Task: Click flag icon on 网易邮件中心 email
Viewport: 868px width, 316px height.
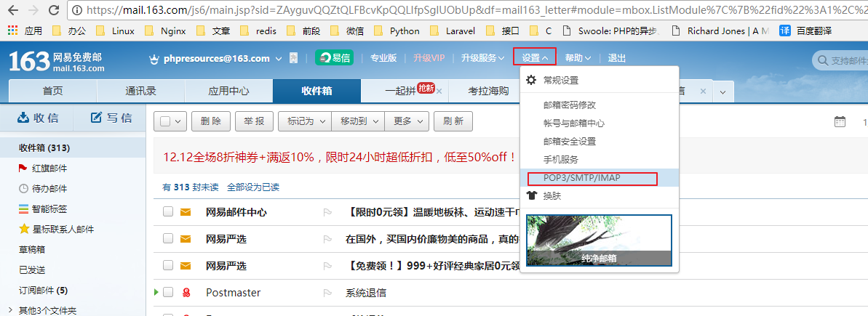Action: 327,213
